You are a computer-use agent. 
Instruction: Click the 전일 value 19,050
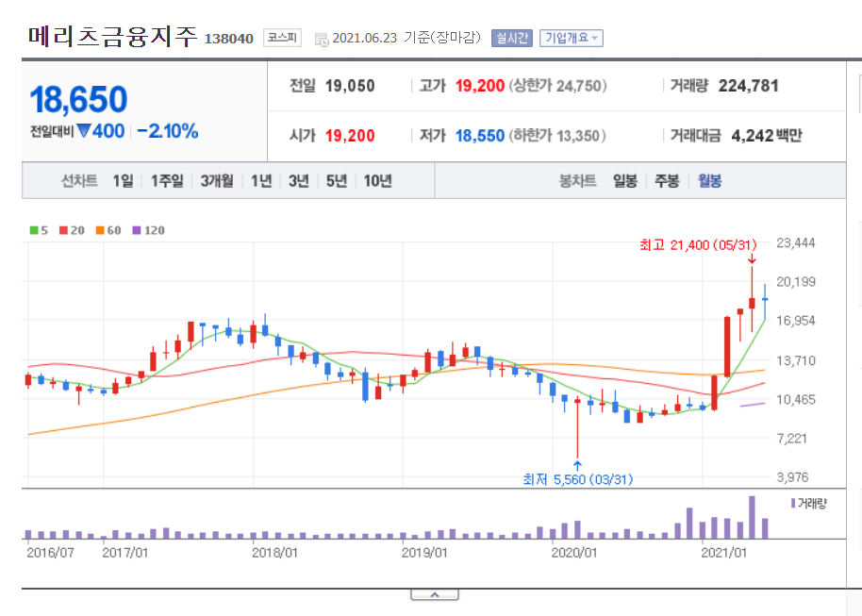(x=350, y=86)
